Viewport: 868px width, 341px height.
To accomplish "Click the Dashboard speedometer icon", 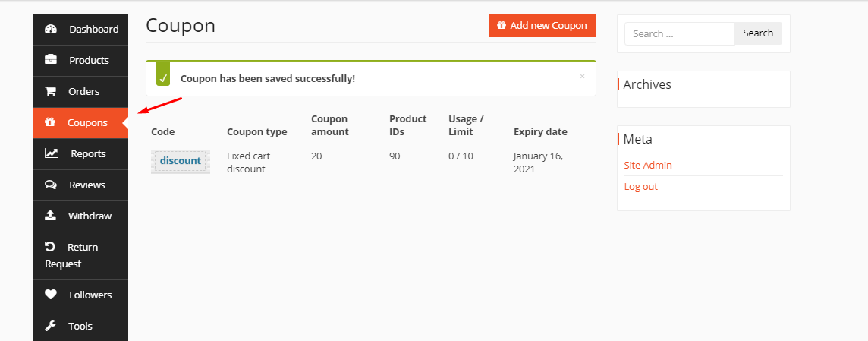I will [x=51, y=30].
